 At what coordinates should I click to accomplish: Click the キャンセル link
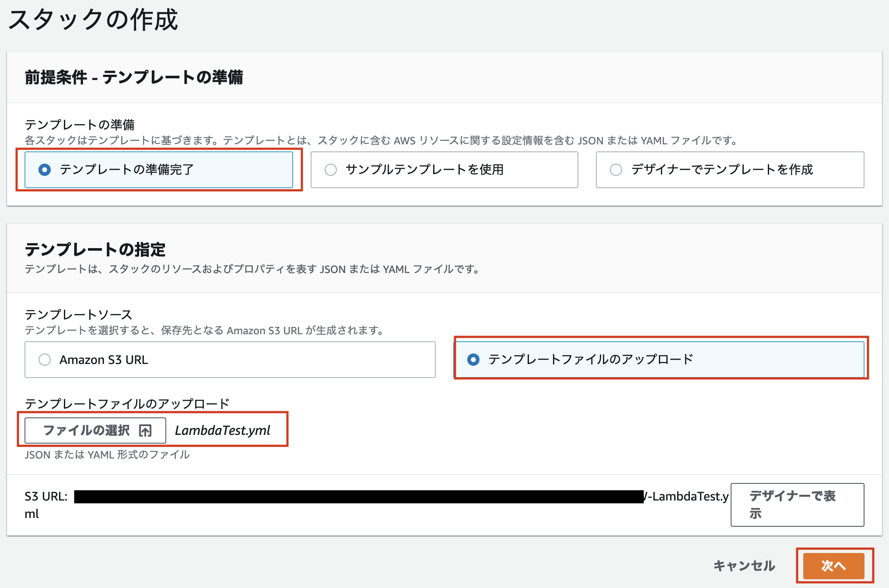coord(744,566)
